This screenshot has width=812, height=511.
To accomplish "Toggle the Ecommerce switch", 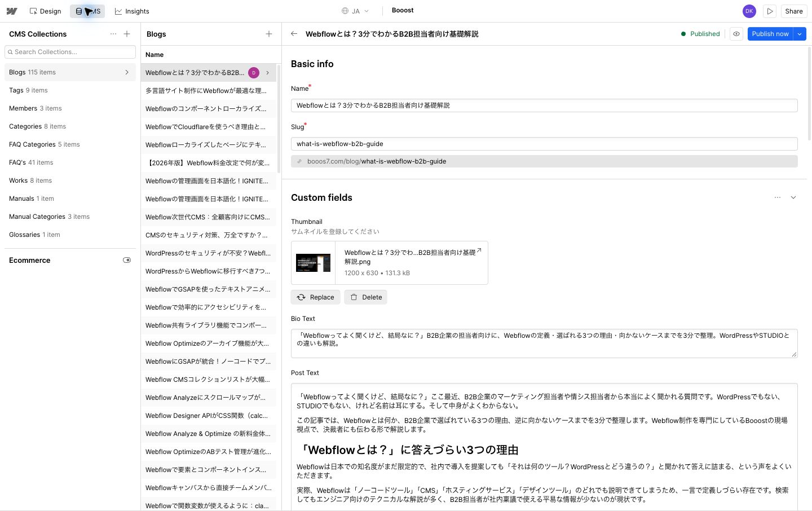I will click(127, 260).
